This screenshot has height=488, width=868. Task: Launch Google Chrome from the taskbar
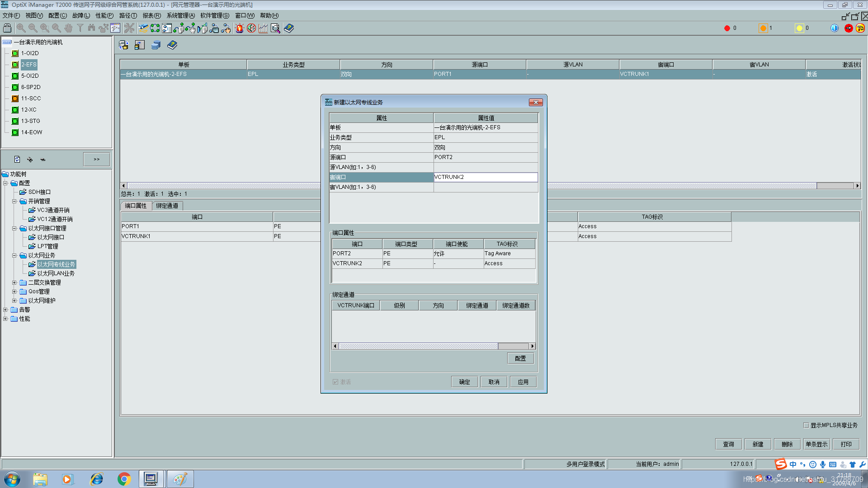click(124, 479)
